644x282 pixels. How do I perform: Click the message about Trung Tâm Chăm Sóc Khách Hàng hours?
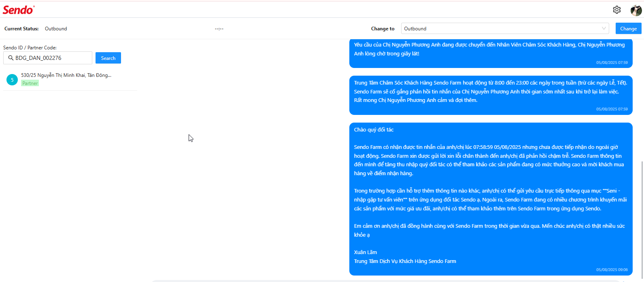click(x=491, y=95)
